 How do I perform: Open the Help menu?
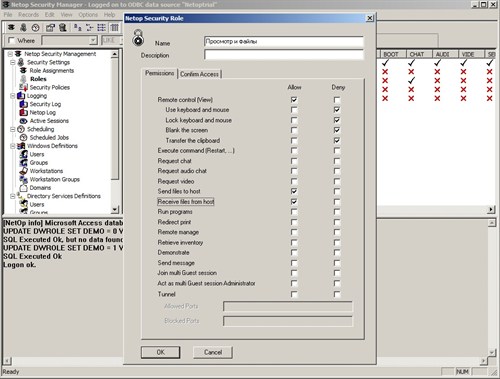pos(109,15)
